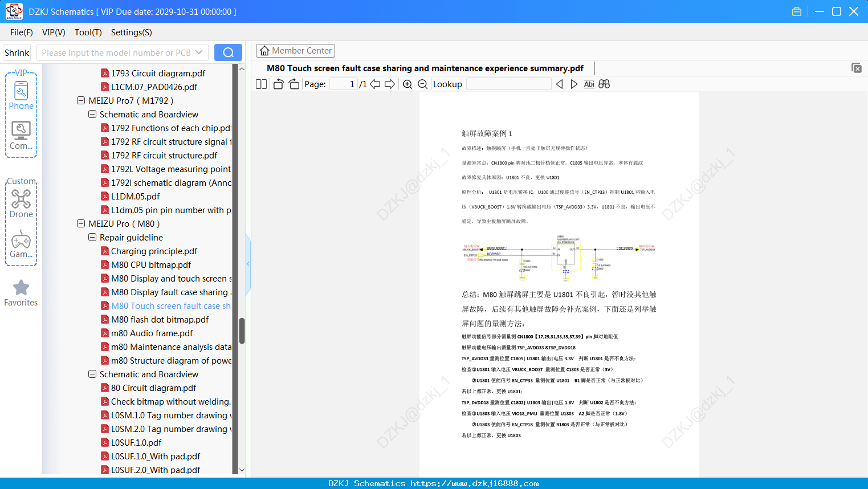868x489 pixels.
Task: Click the tree scrollbar thumb
Action: click(x=242, y=331)
